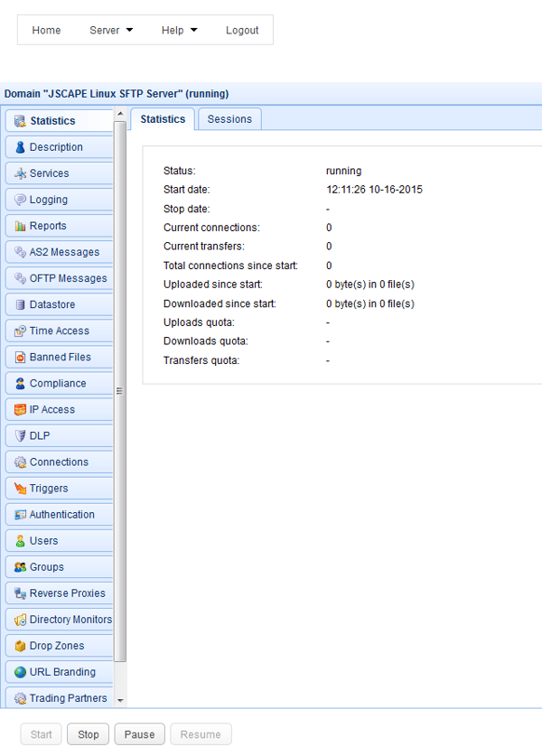Expand the Help dropdown menu
The height and width of the screenshot is (756, 542).
pos(179,30)
